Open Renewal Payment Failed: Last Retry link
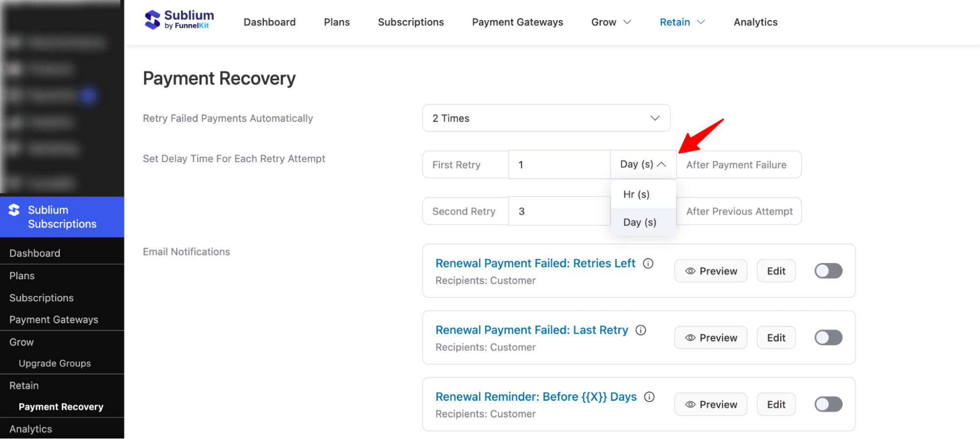This screenshot has width=980, height=439. (531, 330)
